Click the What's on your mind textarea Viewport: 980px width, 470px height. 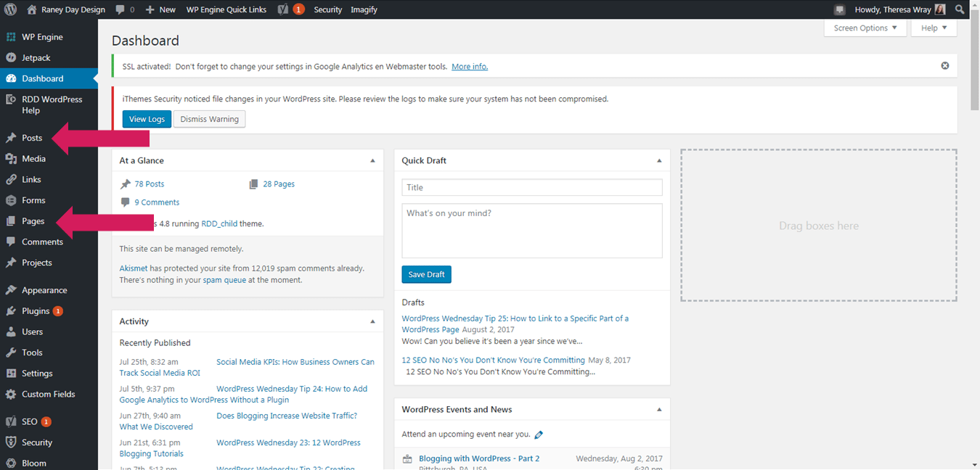[532, 231]
